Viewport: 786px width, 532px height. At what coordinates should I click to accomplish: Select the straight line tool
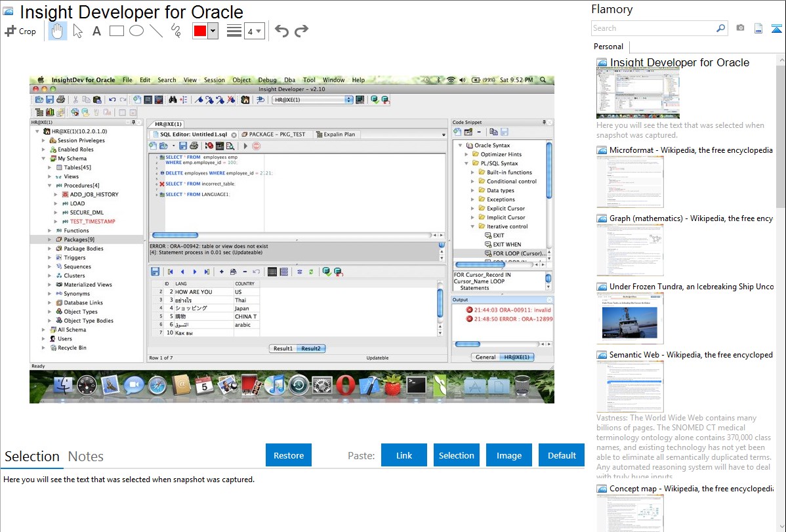(x=156, y=31)
